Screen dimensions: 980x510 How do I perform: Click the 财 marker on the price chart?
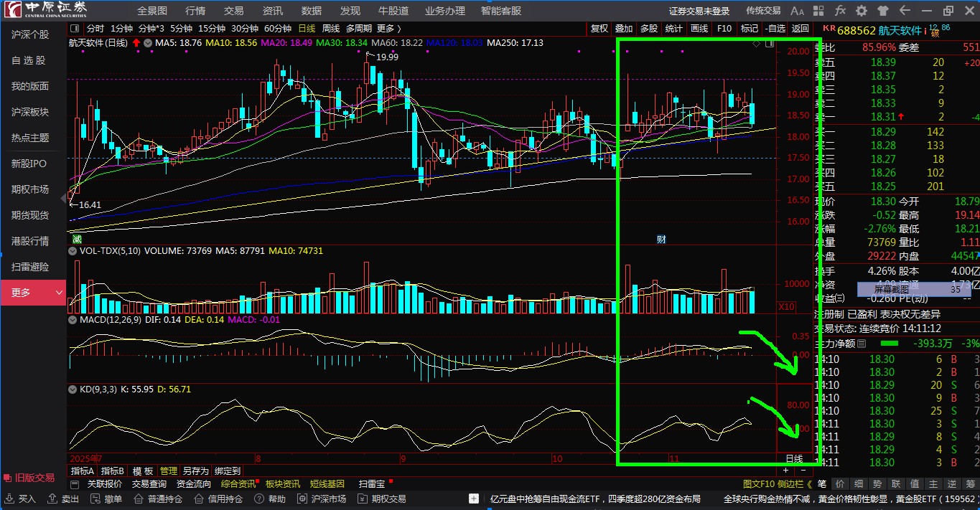pos(661,239)
